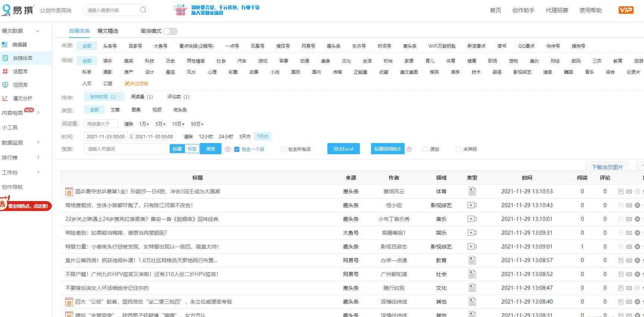Switch to the 爆文精选 tab
Screen dimensions: 644x317
pyautogui.click(x=107, y=31)
